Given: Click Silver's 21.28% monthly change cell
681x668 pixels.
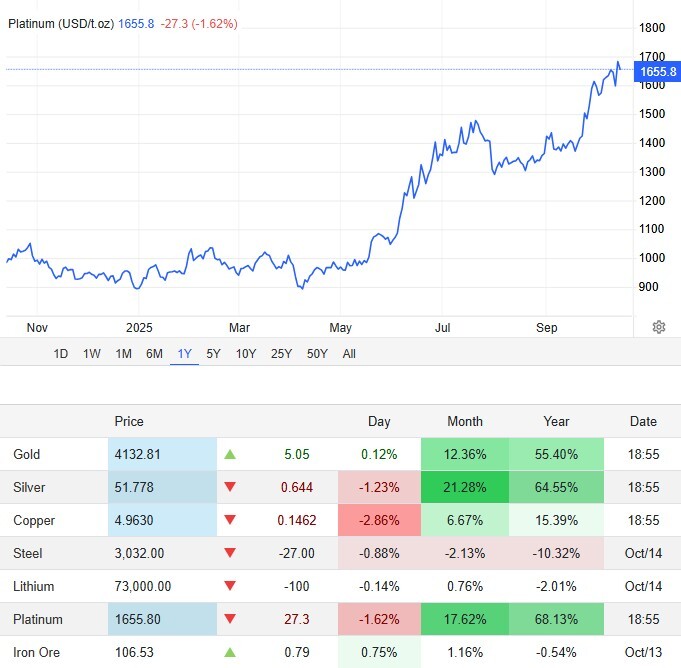Looking at the screenshot, I should (x=464, y=487).
